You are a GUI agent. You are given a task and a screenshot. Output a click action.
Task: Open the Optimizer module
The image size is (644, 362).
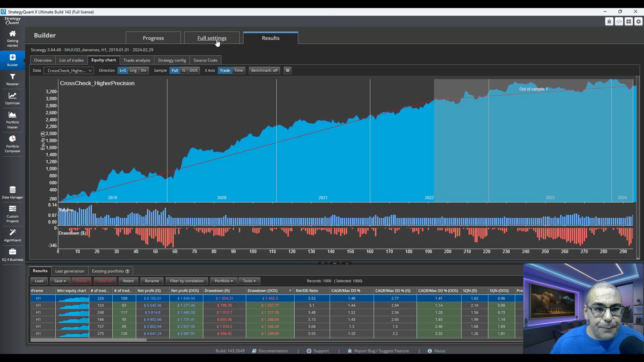click(12, 98)
